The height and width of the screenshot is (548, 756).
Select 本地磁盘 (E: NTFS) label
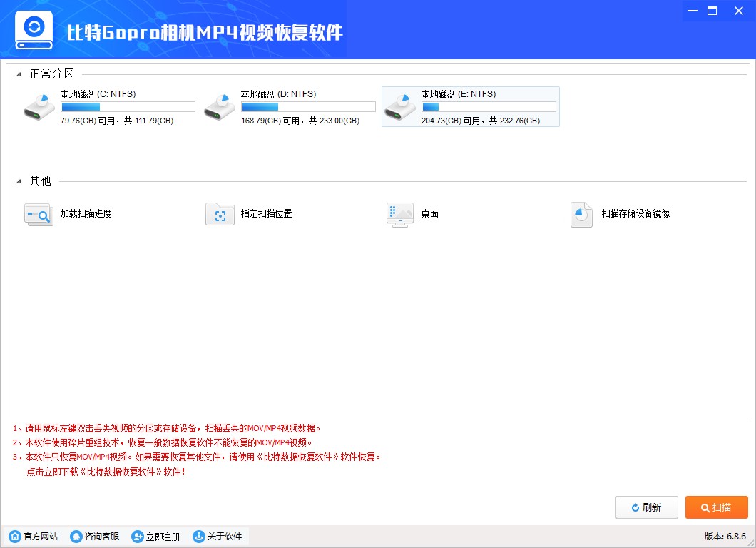coord(459,94)
